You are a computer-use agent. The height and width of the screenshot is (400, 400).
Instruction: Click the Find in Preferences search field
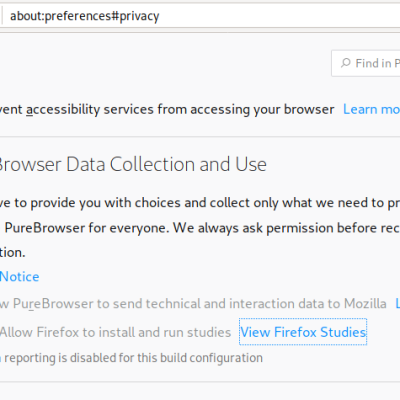(x=366, y=63)
